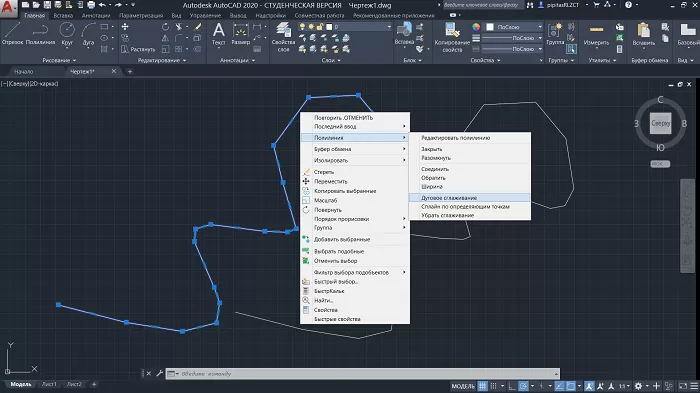Image resolution: width=700 pixels, height=393 pixels.
Task: Expand the Редактирование panel dropdown
Action: point(162,60)
